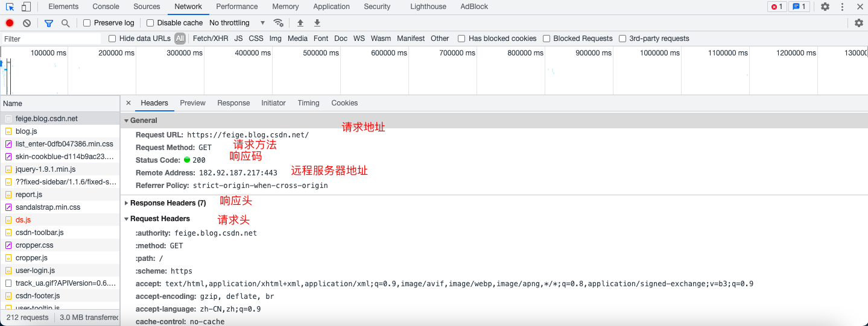
Task: Select the jquery-1.9.1.min.js request
Action: pyautogui.click(x=60, y=169)
